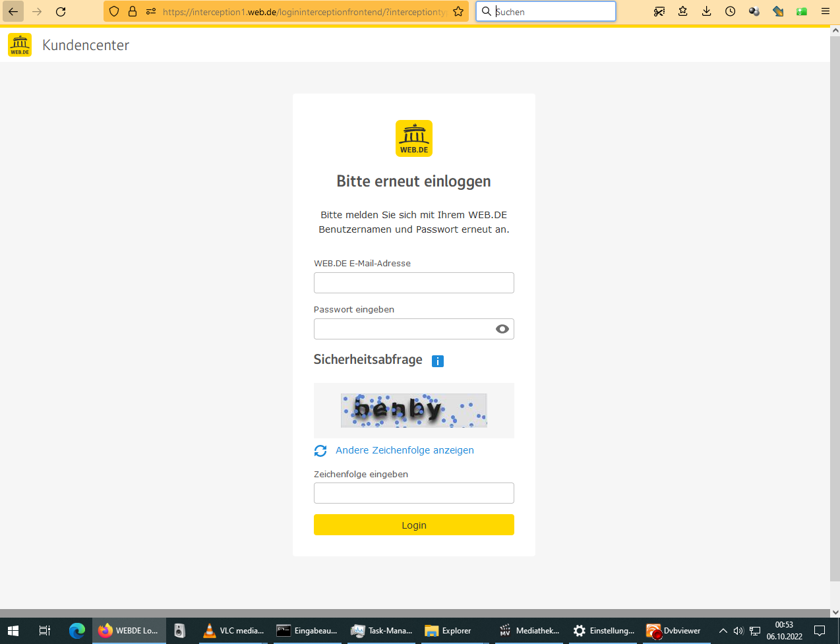This screenshot has height=644, width=840.
Task: Open the screenshot scissors tool
Action: click(659, 11)
